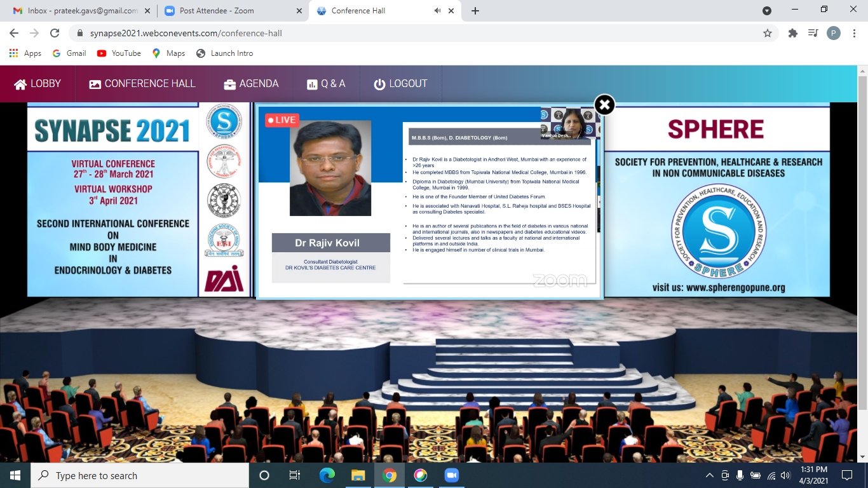Open a new browser tab
868x488 pixels.
tap(475, 11)
